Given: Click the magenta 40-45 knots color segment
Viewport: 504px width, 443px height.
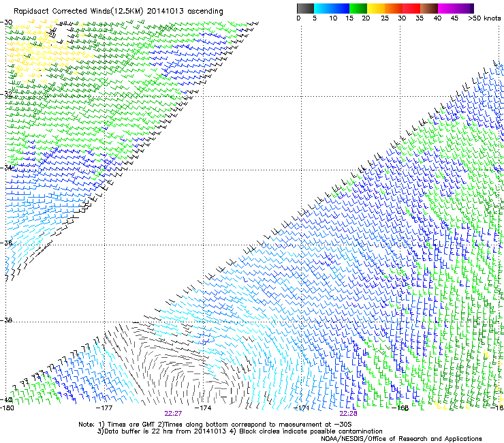Looking at the screenshot, I should tap(447, 8).
